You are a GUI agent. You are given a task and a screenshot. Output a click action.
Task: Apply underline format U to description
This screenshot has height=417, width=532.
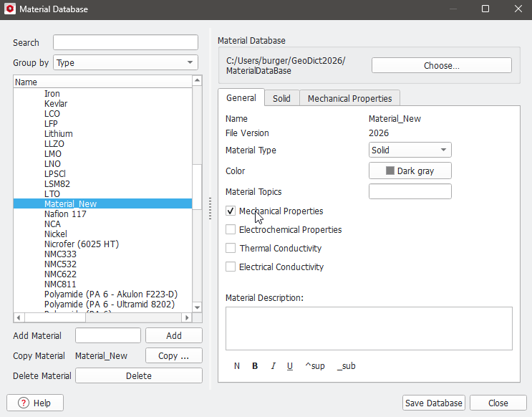290,365
